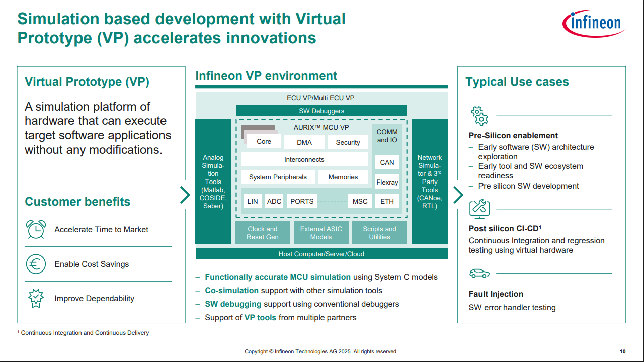Click the car icon above Fault Injection
The height and width of the screenshot is (362, 644).
click(479, 273)
